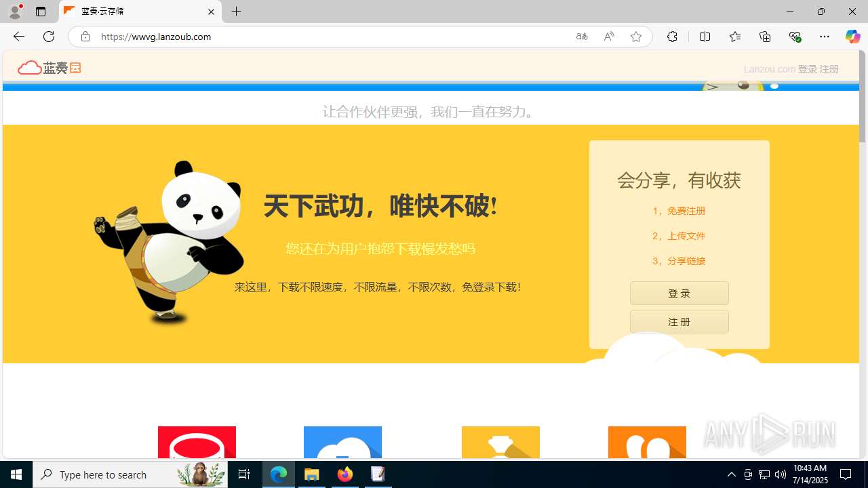The height and width of the screenshot is (488, 868).
Task: Click the orange footprint feature icon
Action: (647, 442)
